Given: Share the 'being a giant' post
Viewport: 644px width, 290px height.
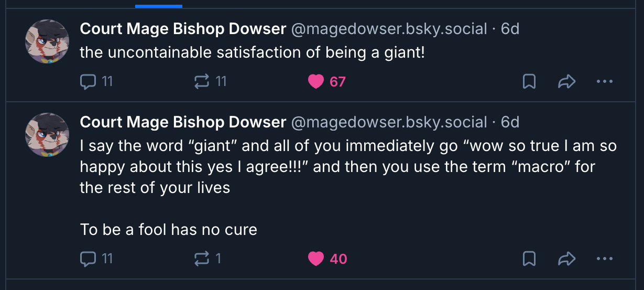Looking at the screenshot, I should (567, 81).
